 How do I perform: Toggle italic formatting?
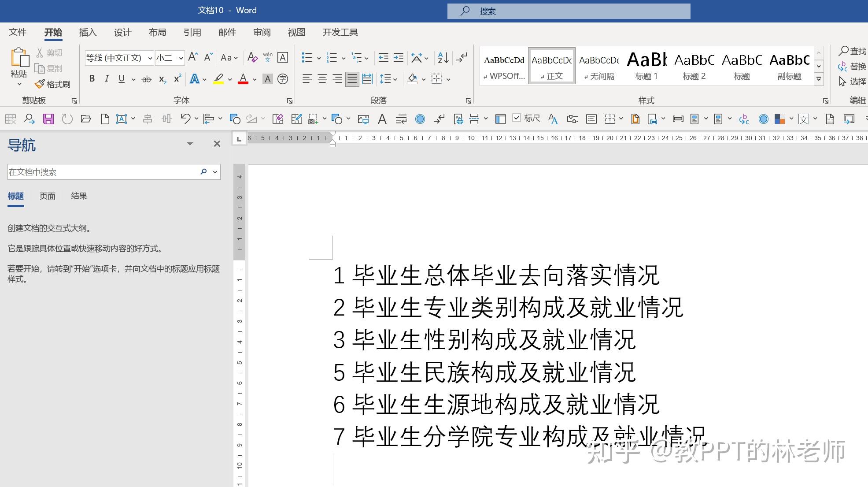[107, 79]
